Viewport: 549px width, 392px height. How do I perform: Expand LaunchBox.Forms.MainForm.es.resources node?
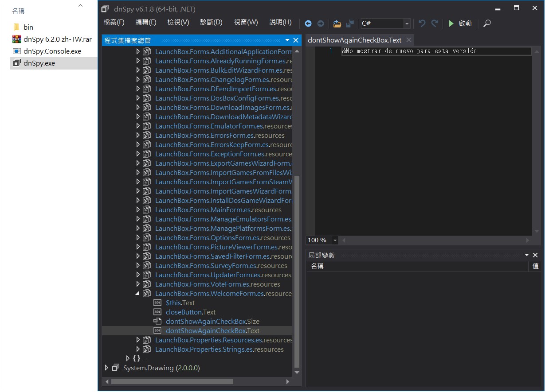[137, 210]
